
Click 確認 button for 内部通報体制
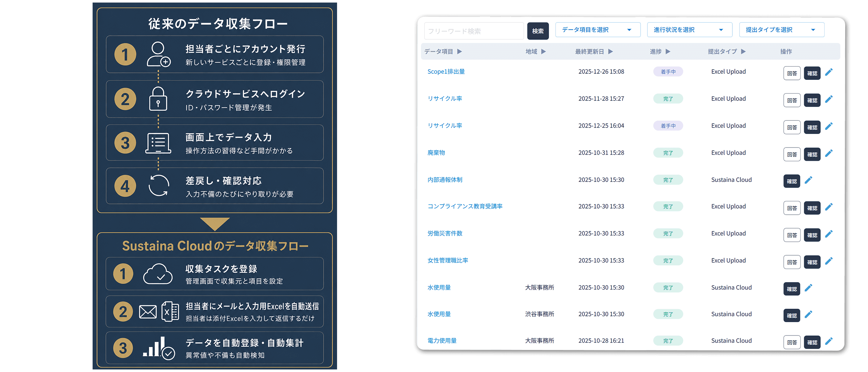click(x=792, y=181)
